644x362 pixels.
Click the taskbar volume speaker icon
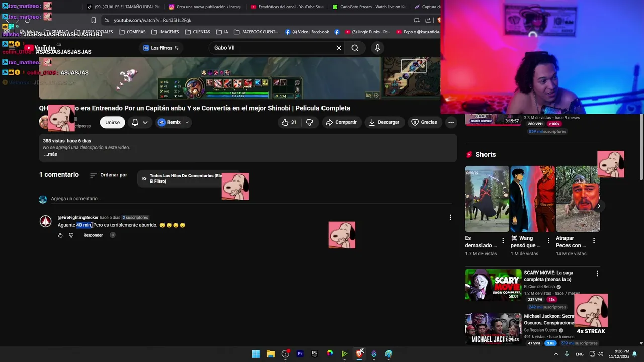click(600, 354)
